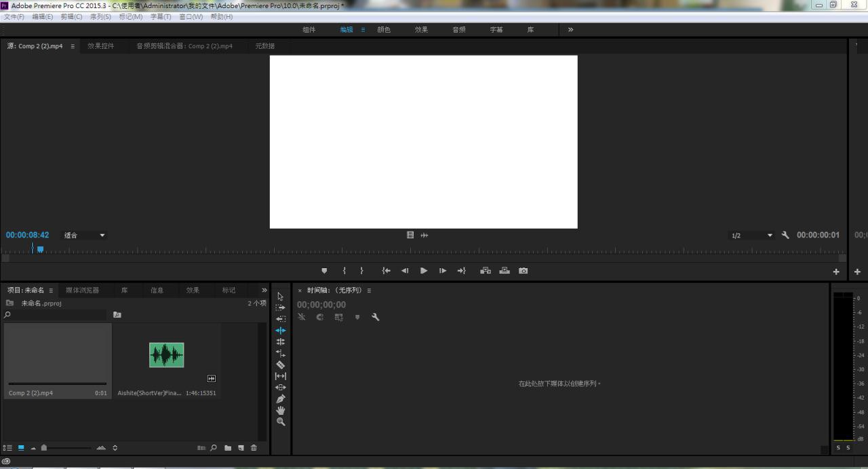Screen dimensions: 868x469
Task: Select the Razor tool in tools panel
Action: [x=281, y=364]
